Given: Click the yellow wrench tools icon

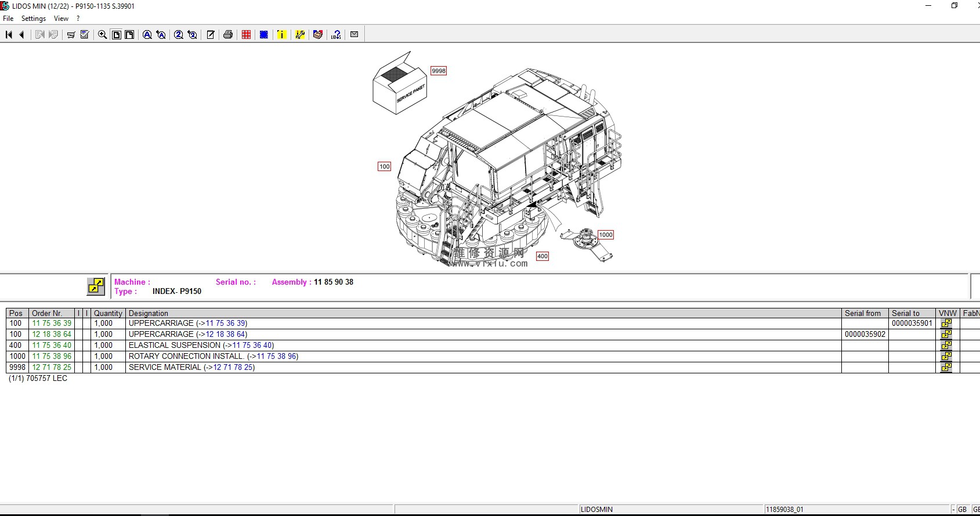Looking at the screenshot, I should pyautogui.click(x=300, y=35).
